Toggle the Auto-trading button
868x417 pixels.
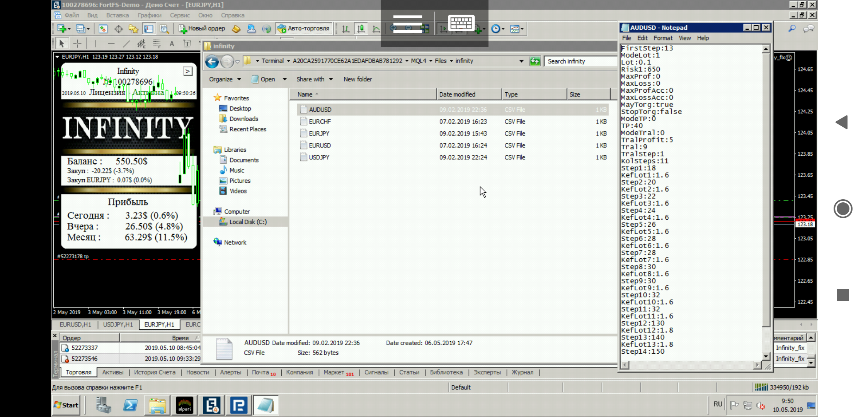coord(304,29)
